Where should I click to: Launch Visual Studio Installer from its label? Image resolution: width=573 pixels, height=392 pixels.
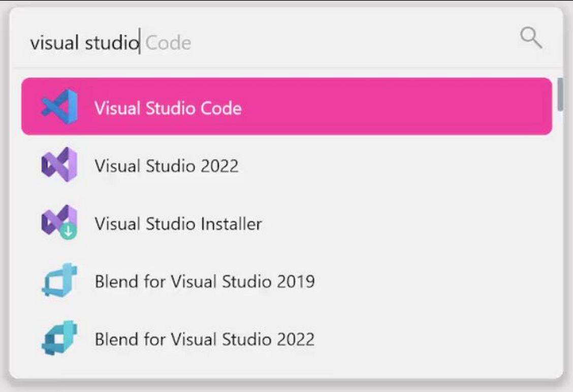coord(178,223)
